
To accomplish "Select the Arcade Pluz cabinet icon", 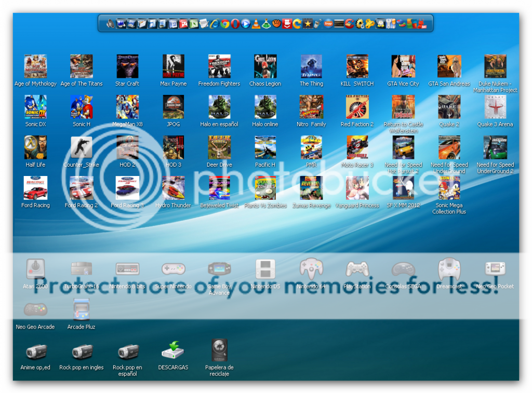I will pyautogui.click(x=82, y=309).
